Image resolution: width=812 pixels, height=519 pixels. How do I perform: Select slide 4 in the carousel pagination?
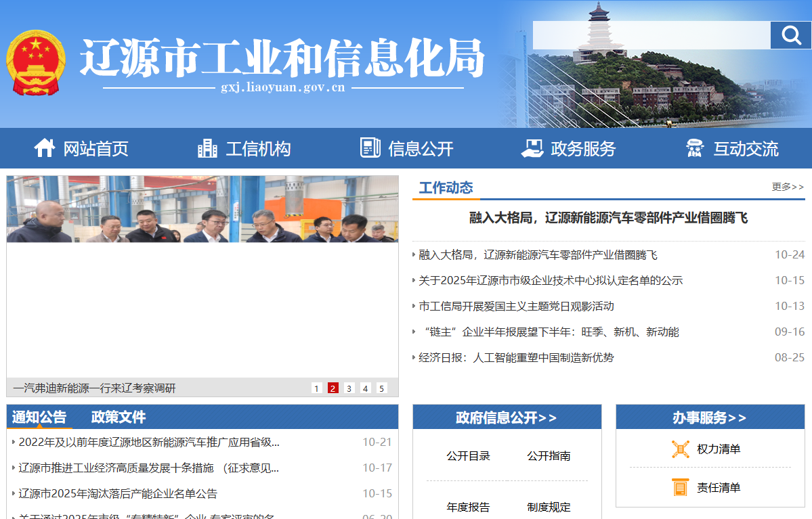[365, 388]
